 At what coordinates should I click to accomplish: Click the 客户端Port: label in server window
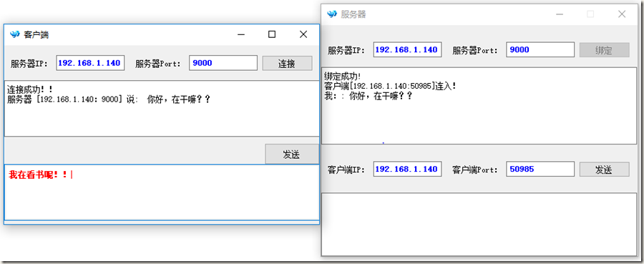coord(475,170)
